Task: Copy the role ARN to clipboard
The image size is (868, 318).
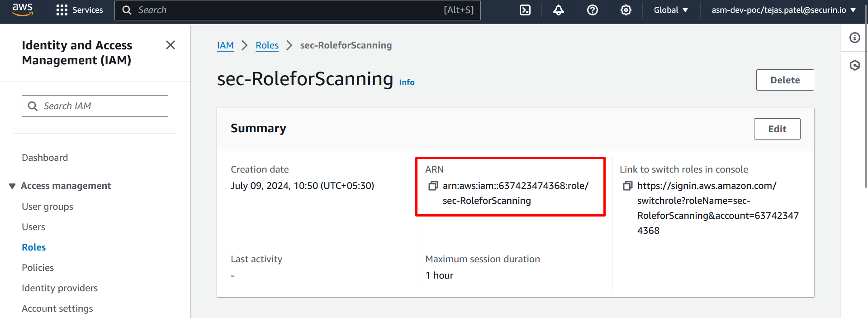Action: pyautogui.click(x=433, y=186)
